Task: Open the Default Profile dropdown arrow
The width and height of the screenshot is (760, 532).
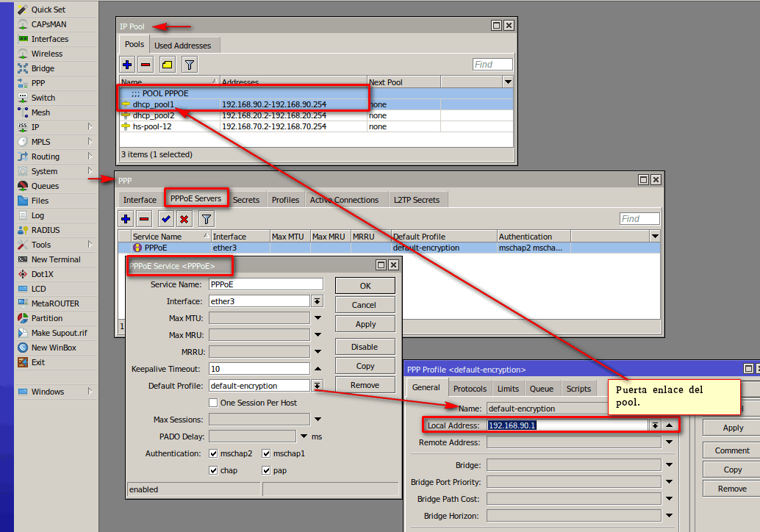Action: (318, 386)
